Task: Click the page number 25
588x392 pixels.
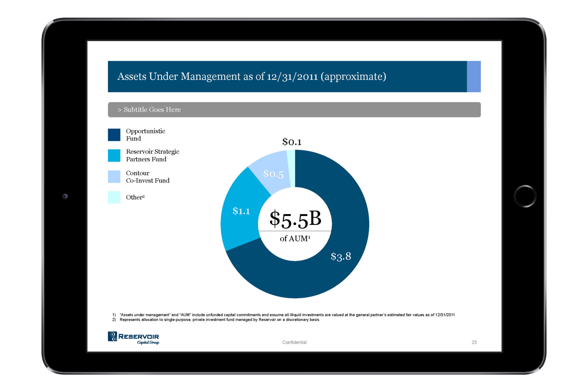Action: (x=474, y=342)
